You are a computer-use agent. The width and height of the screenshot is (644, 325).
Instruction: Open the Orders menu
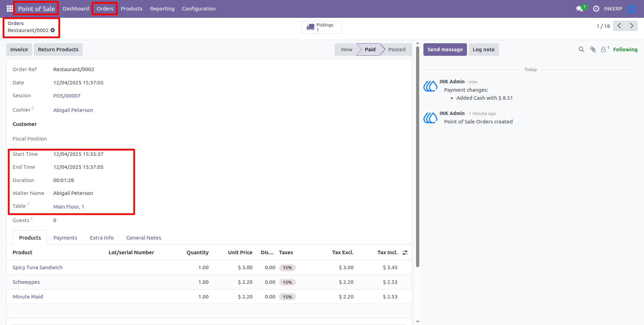tap(105, 9)
